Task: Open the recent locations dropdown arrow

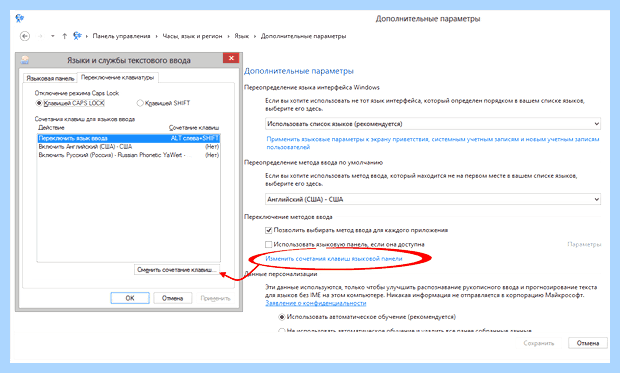Action: tap(53, 36)
